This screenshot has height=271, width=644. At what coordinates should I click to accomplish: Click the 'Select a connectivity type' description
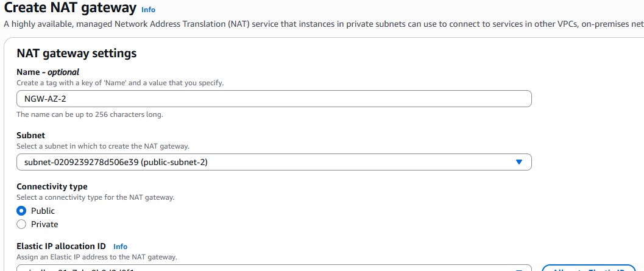95,197
